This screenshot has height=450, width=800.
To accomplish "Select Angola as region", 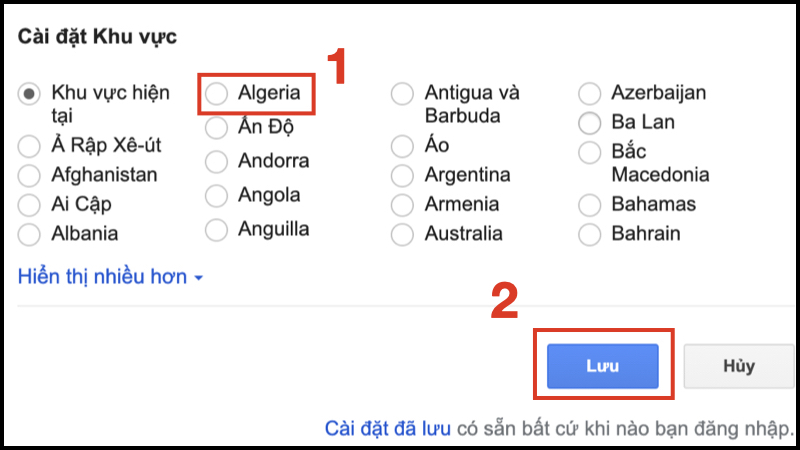I will tap(217, 195).
